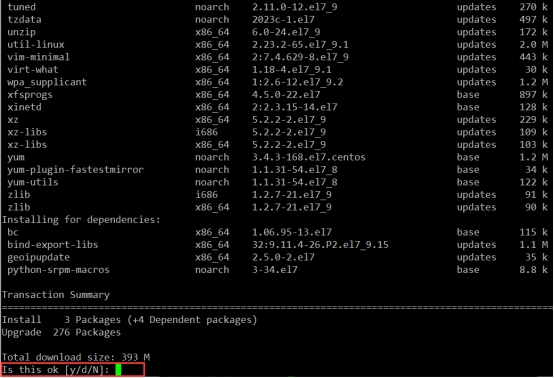Viewport: 554px width, 378px height.
Task: Click the 'Total download size: 393 M' line
Action: 76,357
